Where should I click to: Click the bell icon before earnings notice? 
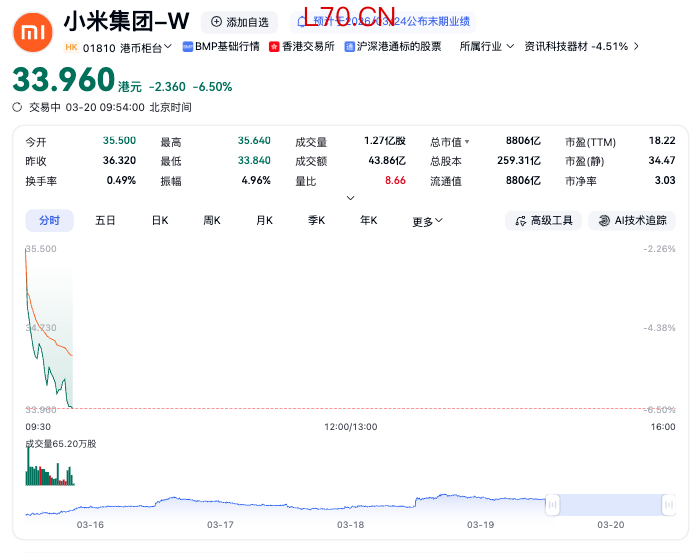pos(302,21)
